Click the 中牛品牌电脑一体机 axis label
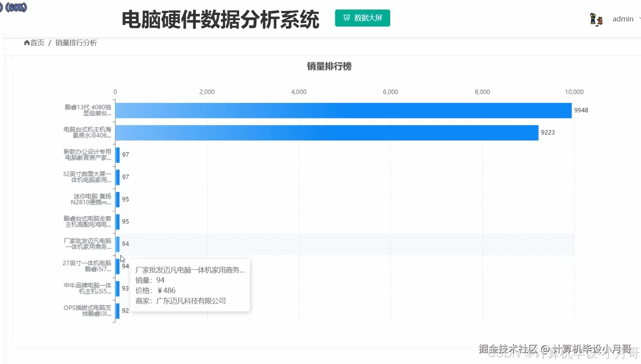The width and height of the screenshot is (641, 364). pos(88,288)
